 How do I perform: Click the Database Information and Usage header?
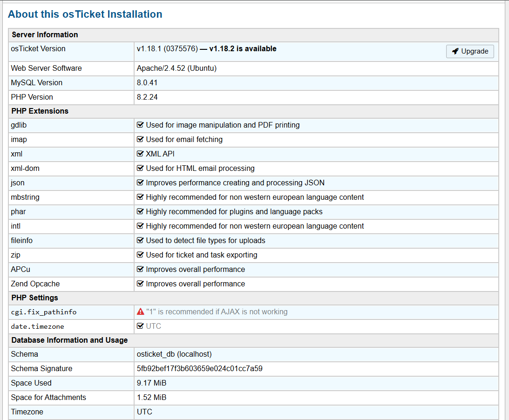coord(69,340)
